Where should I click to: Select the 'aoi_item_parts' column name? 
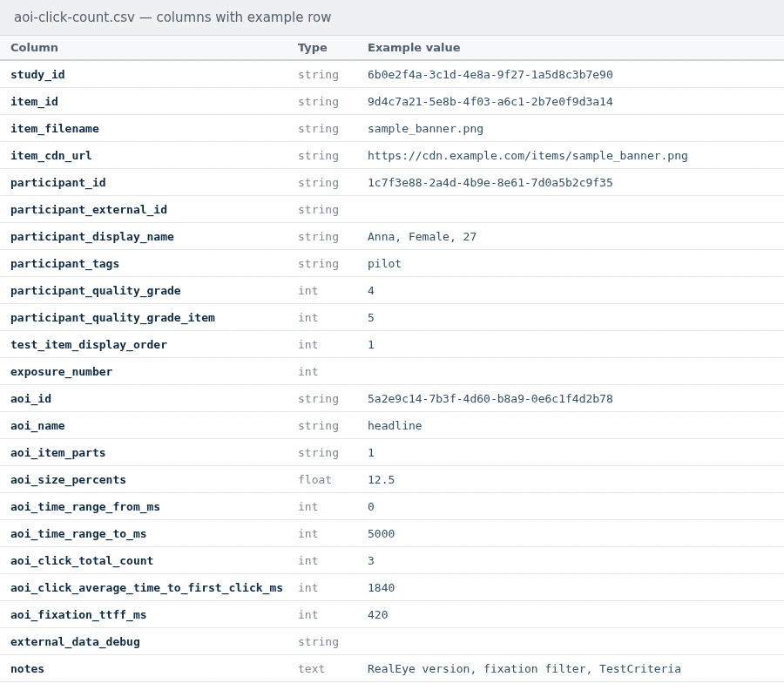pyautogui.click(x=58, y=452)
